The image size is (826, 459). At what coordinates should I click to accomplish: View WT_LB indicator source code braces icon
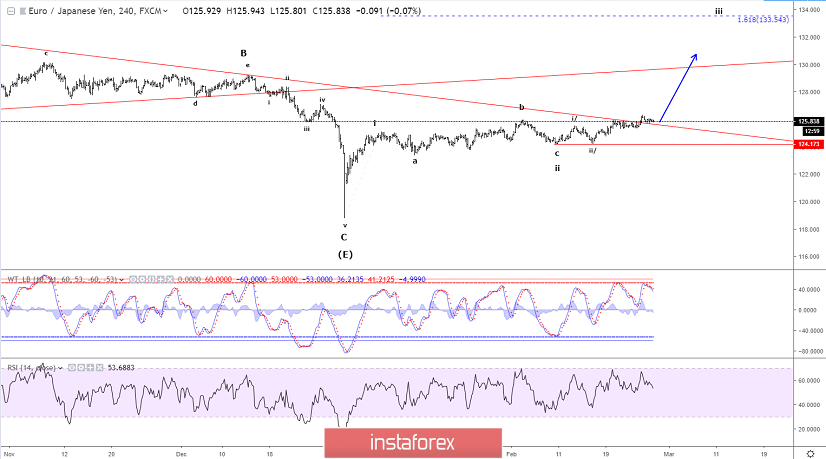tap(151, 279)
